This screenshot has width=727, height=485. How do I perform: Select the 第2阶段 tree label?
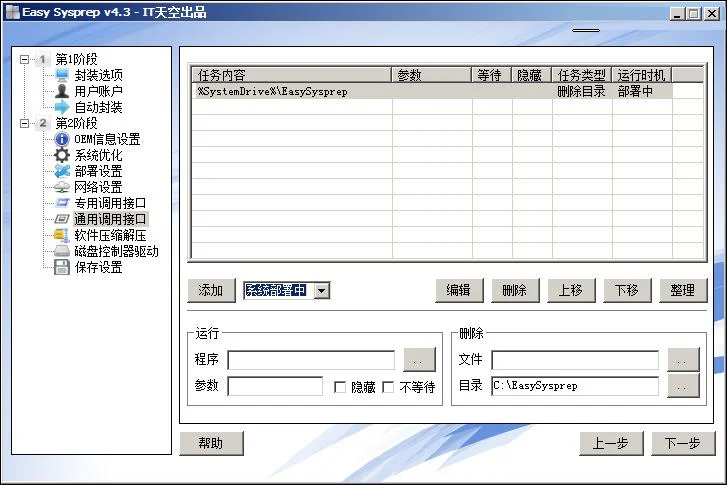(77, 123)
